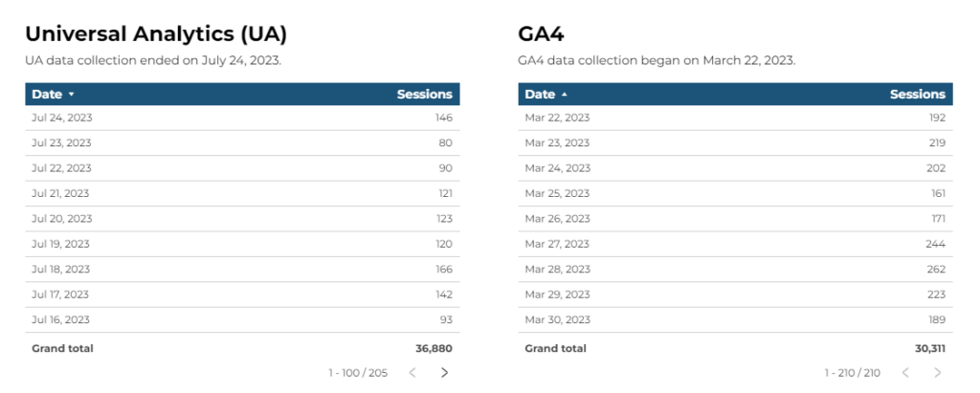Go to previous page of UA table
The height and width of the screenshot is (393, 980).
point(412,373)
